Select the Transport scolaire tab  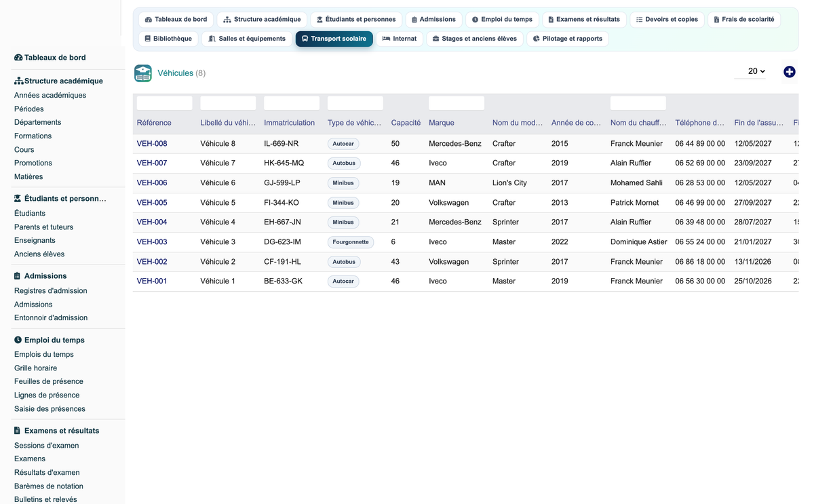(x=334, y=39)
